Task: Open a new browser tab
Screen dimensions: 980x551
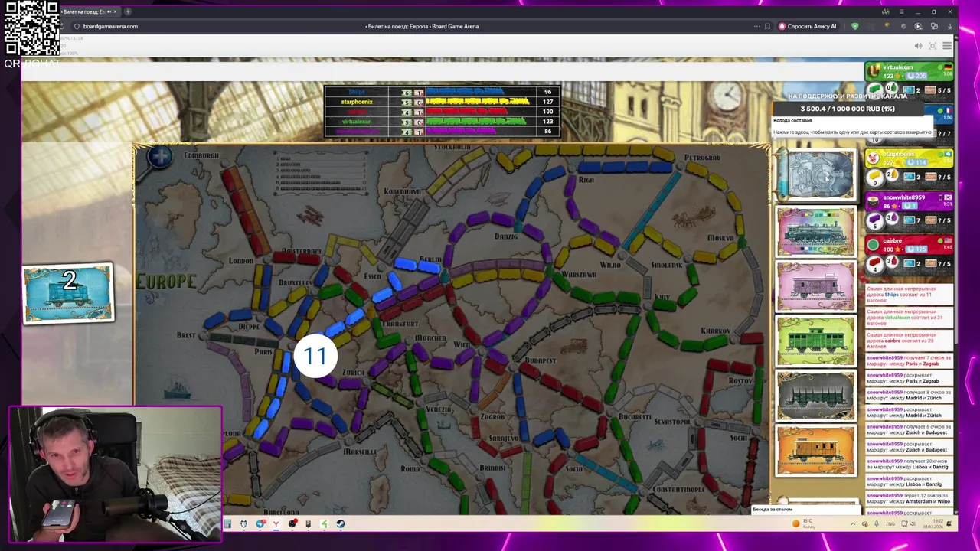Action: (127, 11)
